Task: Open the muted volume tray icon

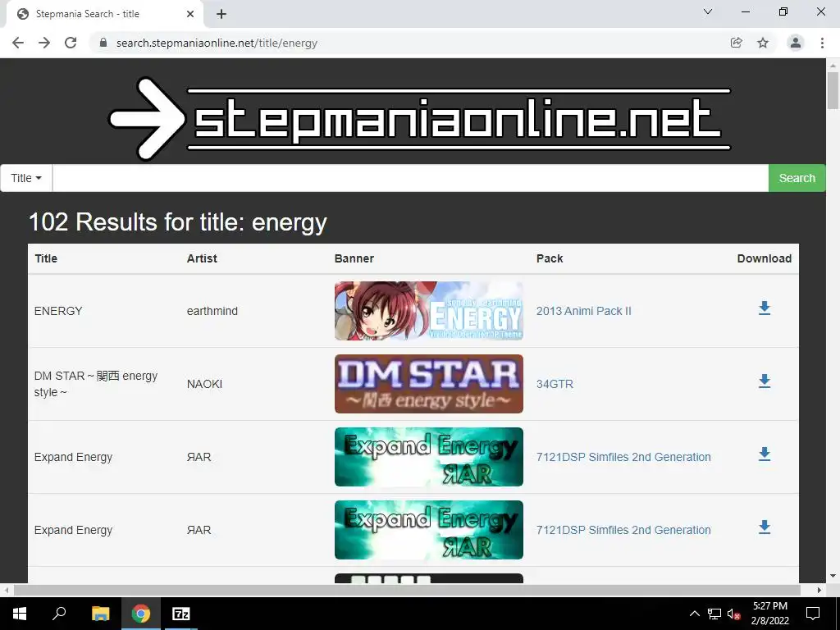Action: tap(734, 614)
